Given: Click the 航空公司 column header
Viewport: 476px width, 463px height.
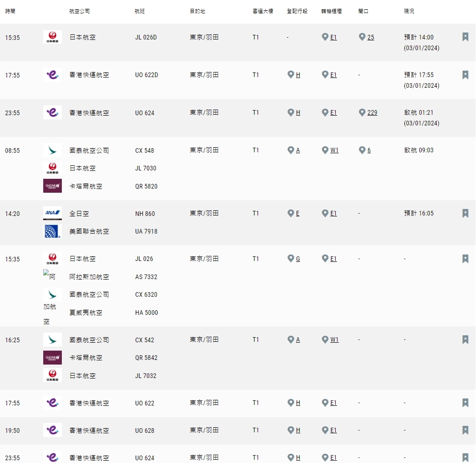Looking at the screenshot, I should point(79,11).
